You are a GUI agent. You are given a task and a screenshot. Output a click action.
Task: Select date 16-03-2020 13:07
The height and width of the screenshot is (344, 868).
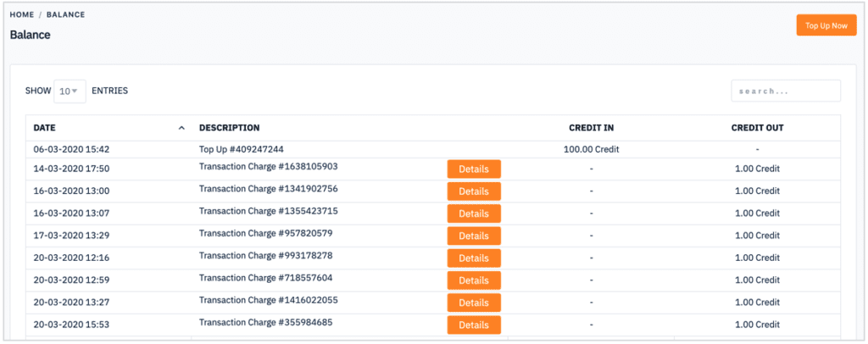(x=71, y=213)
